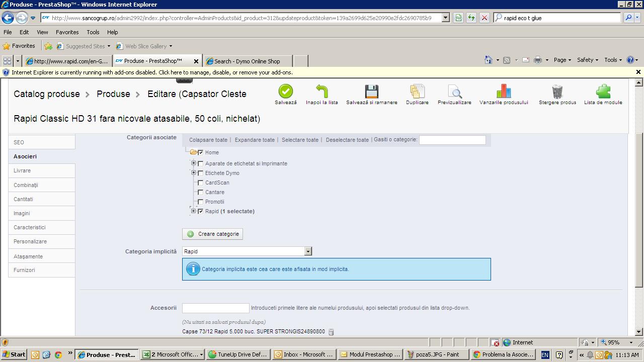Open the File menu
Screen dimensions: 644x362
pos(8,32)
